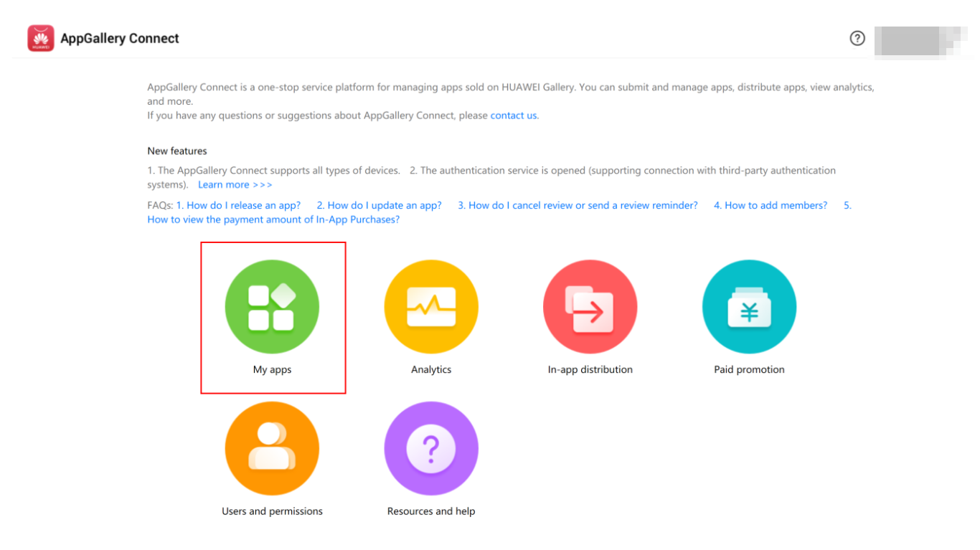Click the New features heading
This screenshot has height=550, width=980.
pos(177,151)
